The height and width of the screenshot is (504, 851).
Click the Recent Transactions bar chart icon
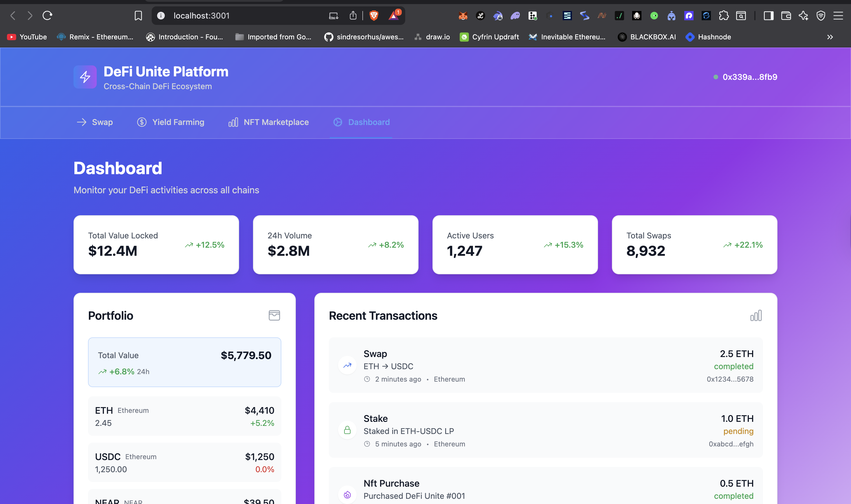(756, 316)
